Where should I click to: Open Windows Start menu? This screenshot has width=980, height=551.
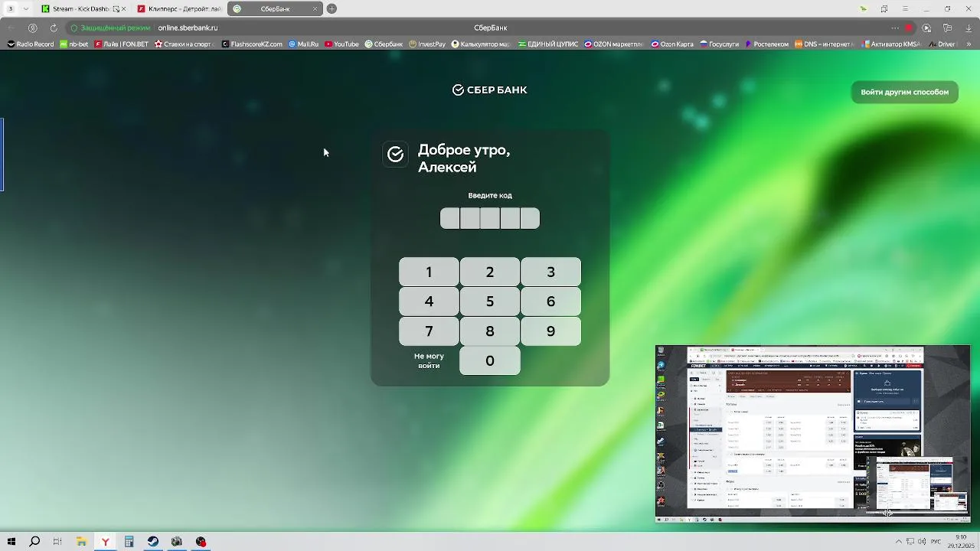click(x=11, y=542)
